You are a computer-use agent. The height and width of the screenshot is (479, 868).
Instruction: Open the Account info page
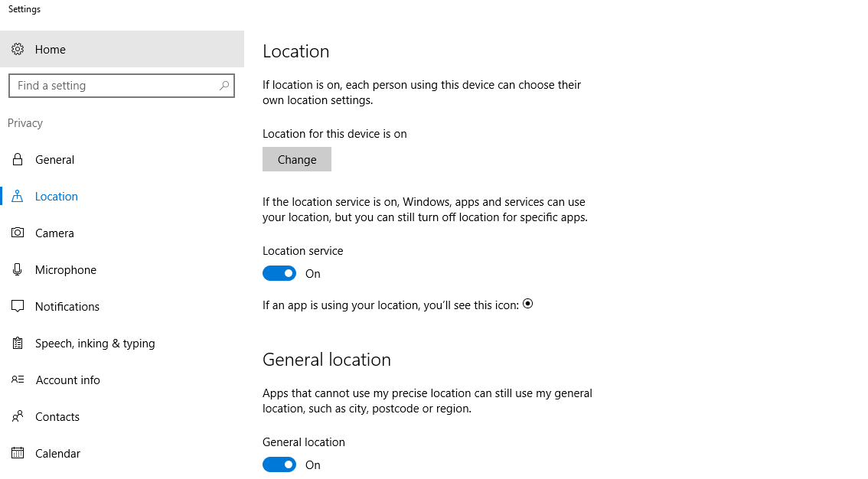pos(122,380)
